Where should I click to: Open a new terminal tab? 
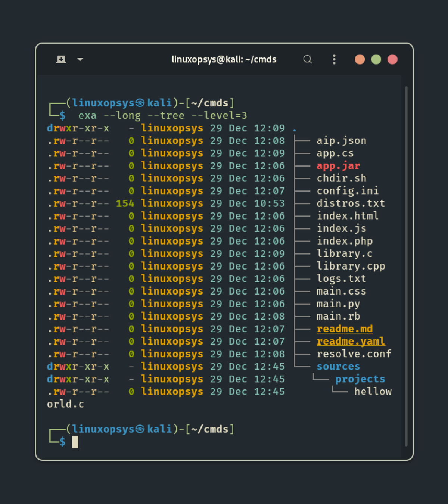[x=61, y=59]
